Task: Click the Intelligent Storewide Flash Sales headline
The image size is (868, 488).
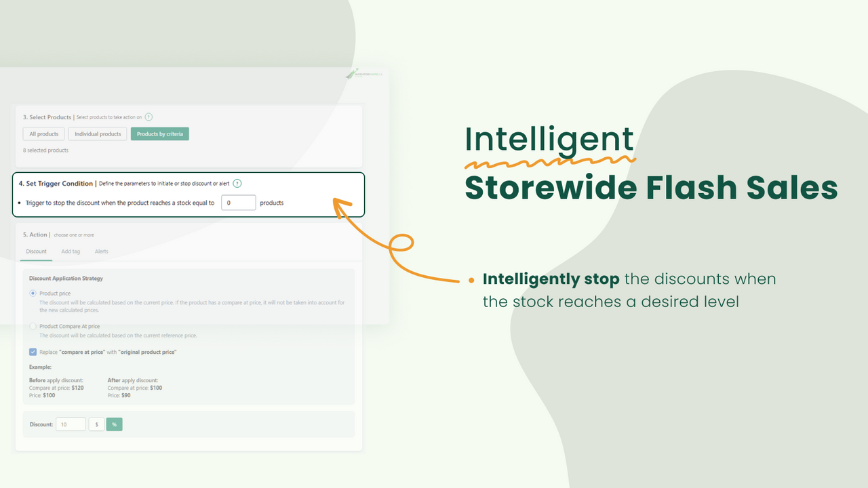Action: click(651, 163)
